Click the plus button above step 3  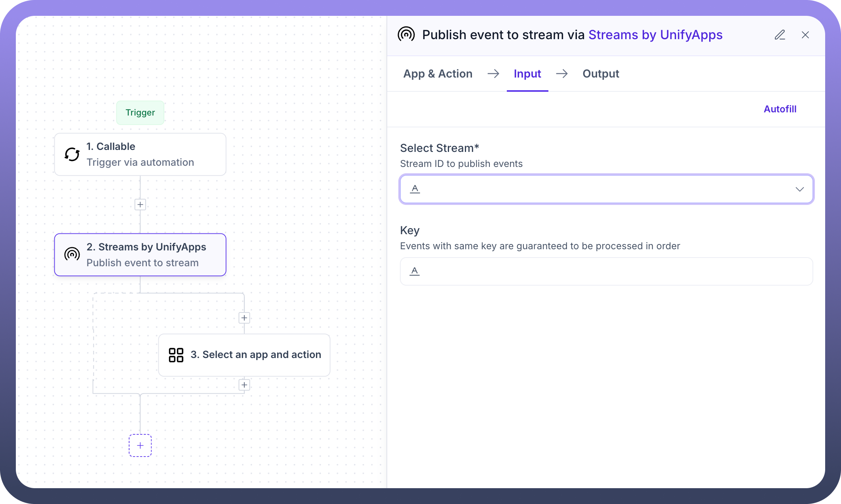[x=244, y=318]
